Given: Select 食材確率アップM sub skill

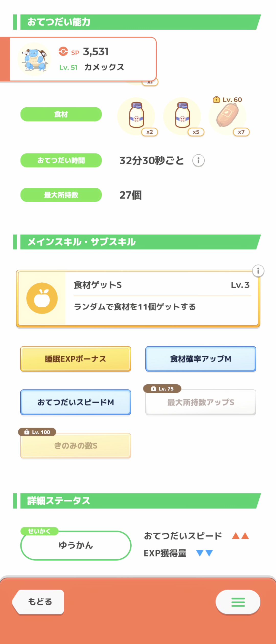Looking at the screenshot, I should tap(201, 359).
